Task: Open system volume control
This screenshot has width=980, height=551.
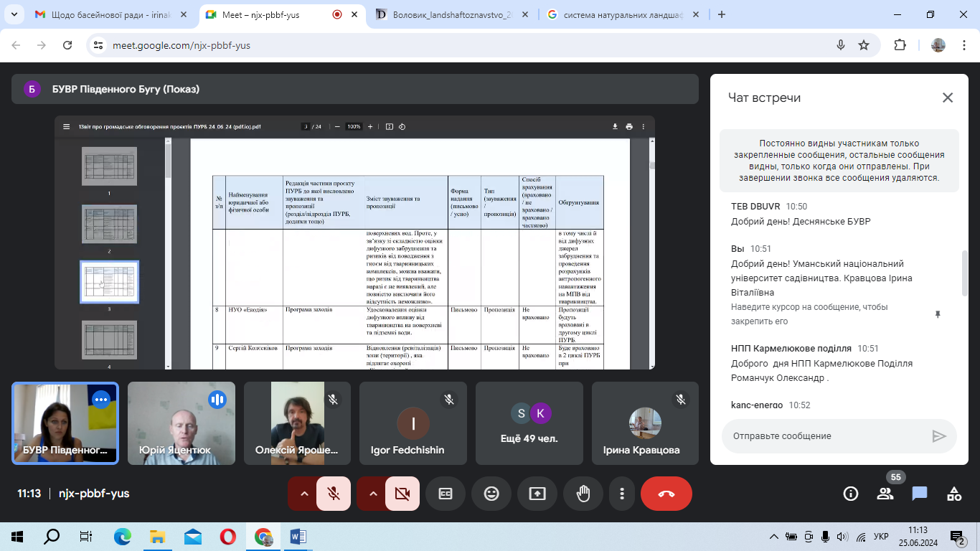Action: (x=843, y=536)
